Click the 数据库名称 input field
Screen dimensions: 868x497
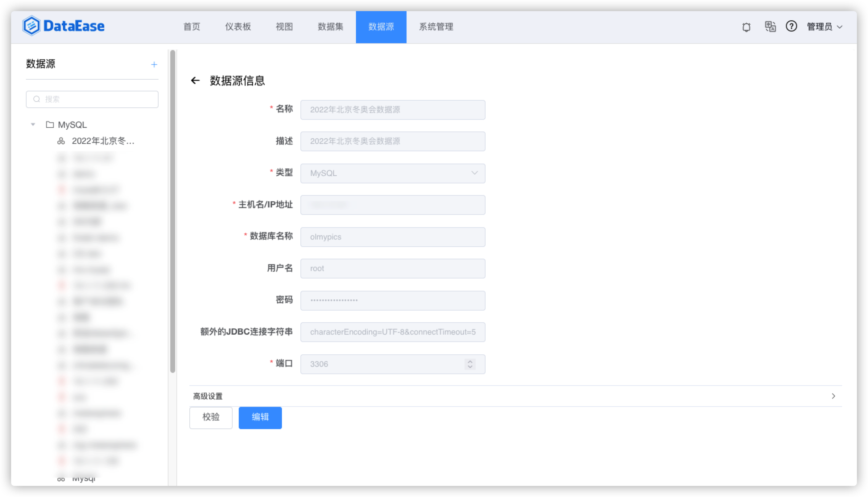pyautogui.click(x=393, y=237)
